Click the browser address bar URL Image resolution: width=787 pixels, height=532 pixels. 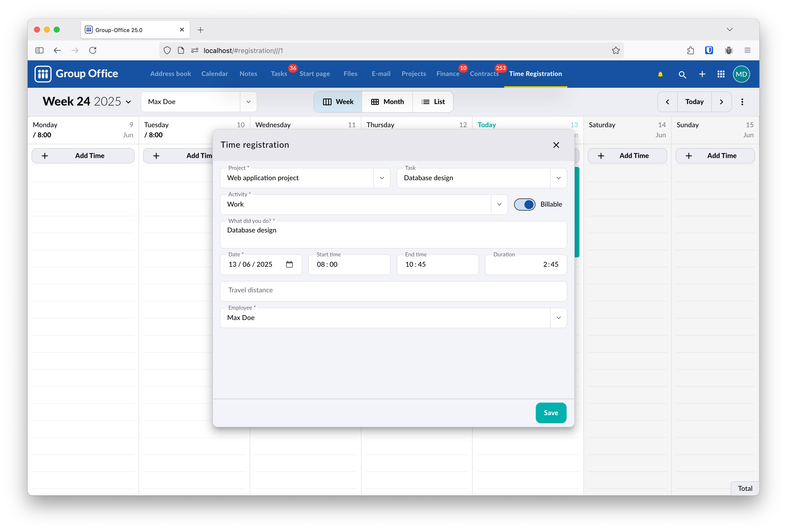click(x=243, y=51)
